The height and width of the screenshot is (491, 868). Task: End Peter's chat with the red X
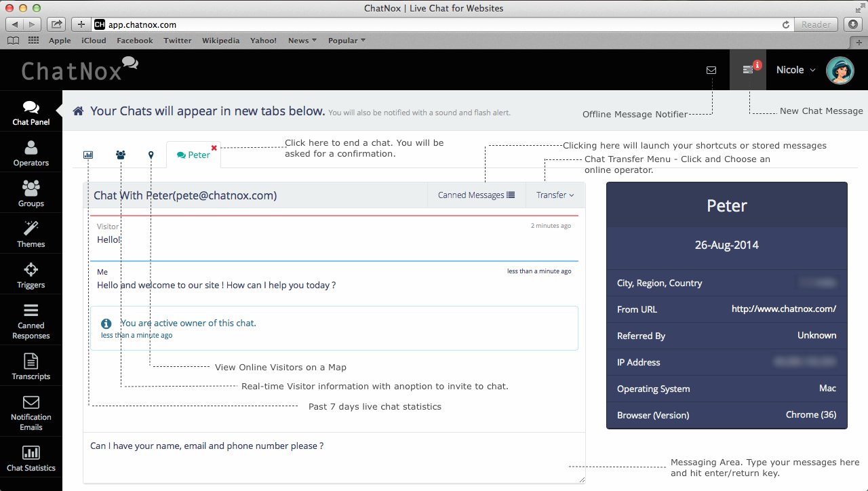214,147
